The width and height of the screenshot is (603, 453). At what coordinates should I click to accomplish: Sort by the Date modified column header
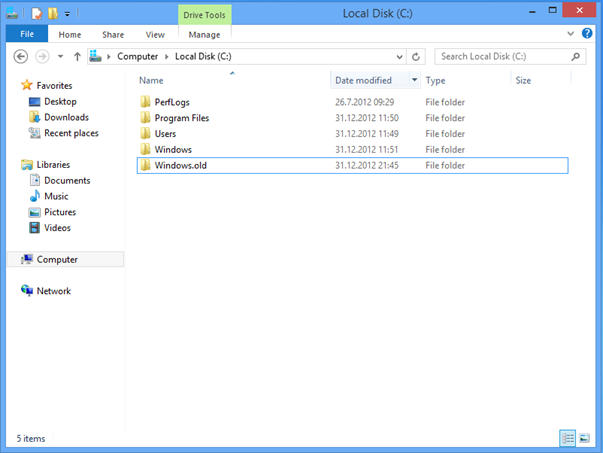363,80
